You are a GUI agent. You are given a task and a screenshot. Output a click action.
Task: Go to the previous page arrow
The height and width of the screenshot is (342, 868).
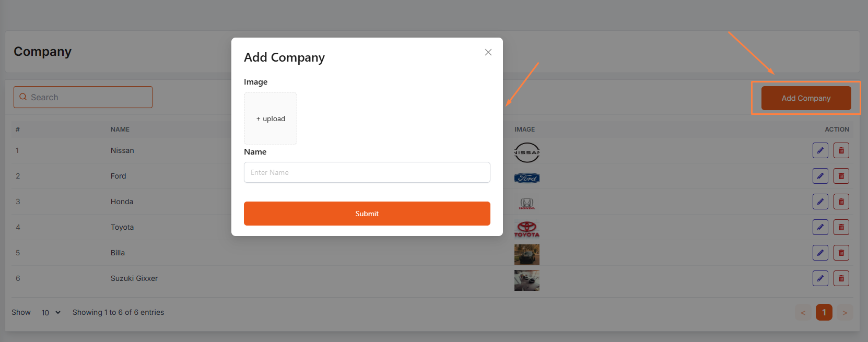point(803,312)
